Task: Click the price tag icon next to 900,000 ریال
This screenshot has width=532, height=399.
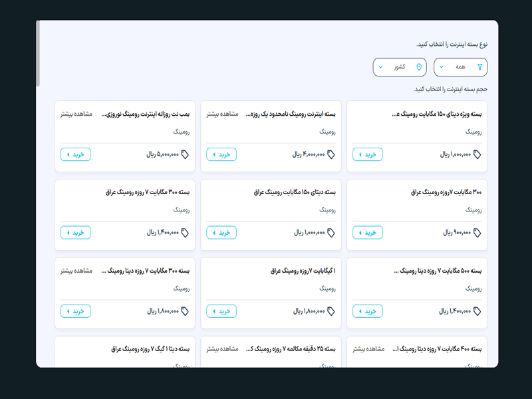Action: pyautogui.click(x=477, y=233)
